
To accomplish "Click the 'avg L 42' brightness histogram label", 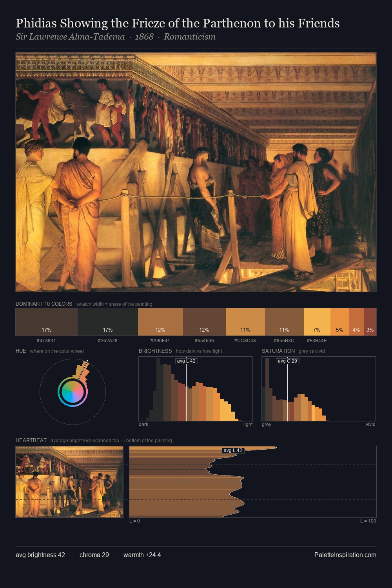I will 186,361.
